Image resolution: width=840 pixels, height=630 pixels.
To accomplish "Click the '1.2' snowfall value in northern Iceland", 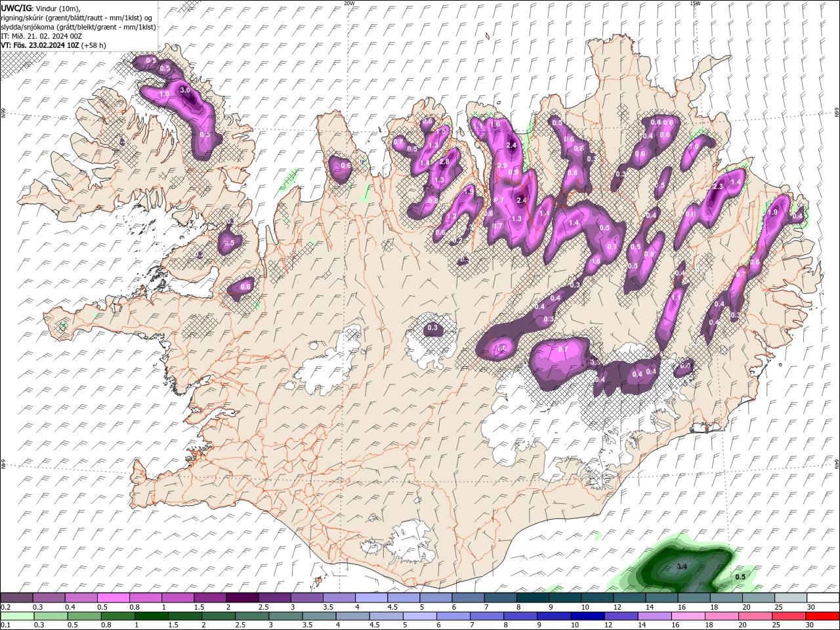I will [451, 216].
